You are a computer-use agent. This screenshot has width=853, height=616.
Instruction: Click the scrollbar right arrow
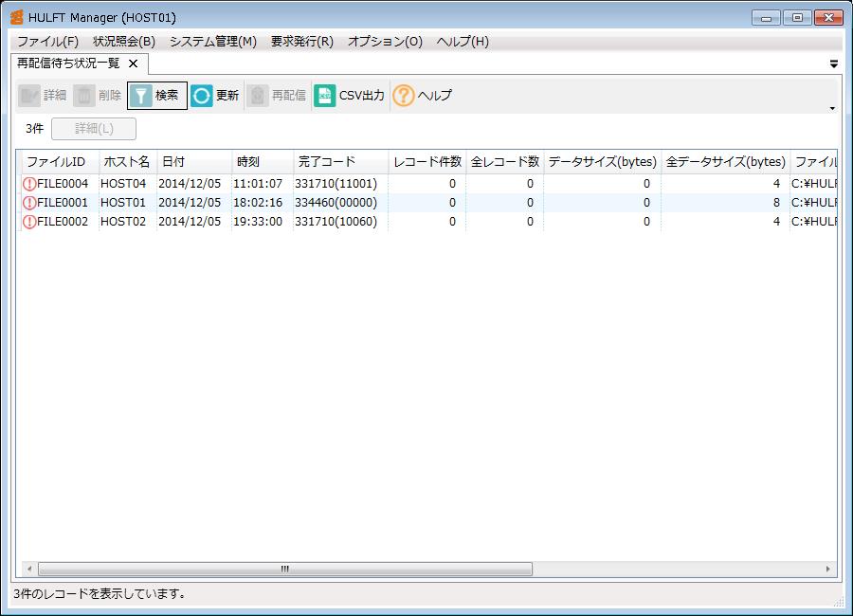828,570
